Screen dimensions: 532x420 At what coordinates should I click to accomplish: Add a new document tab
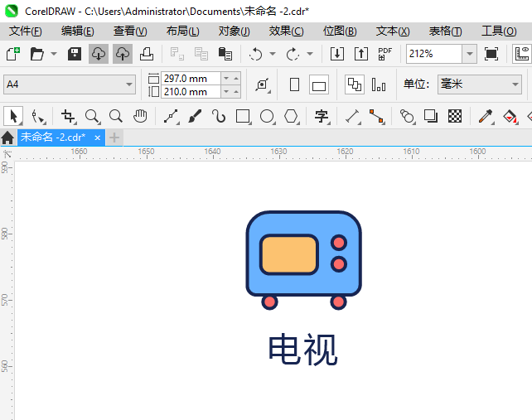(114, 138)
